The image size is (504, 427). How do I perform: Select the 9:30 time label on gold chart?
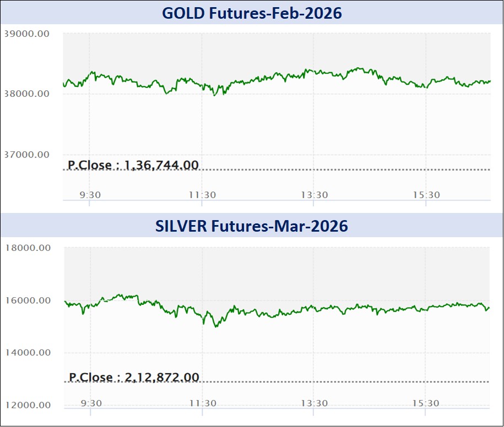[90, 195]
